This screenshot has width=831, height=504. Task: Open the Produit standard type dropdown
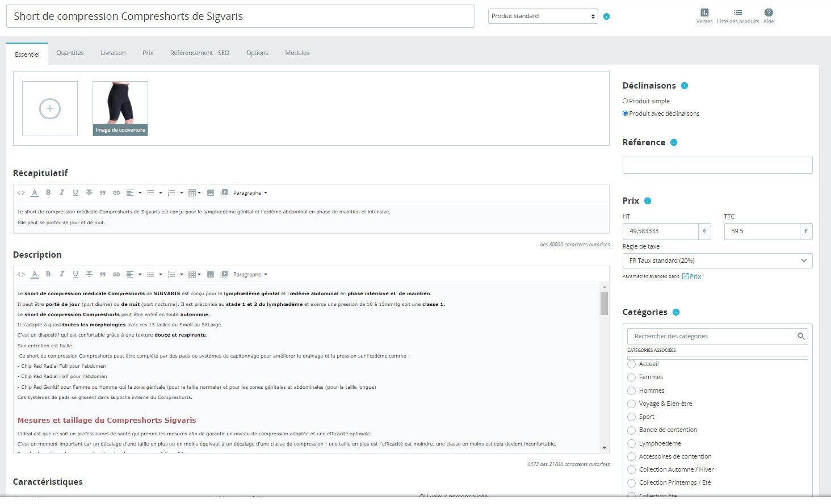(543, 16)
